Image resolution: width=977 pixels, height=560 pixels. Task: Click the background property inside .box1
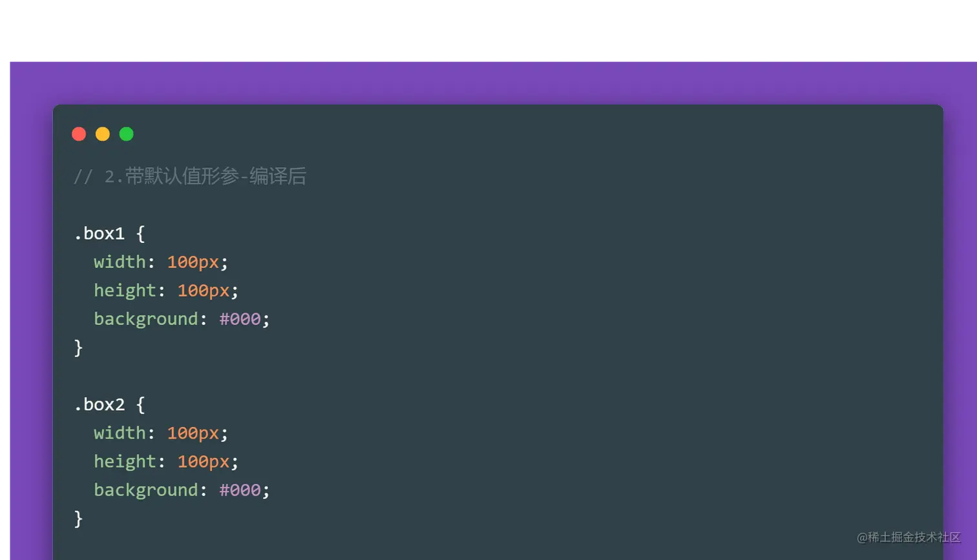145,318
